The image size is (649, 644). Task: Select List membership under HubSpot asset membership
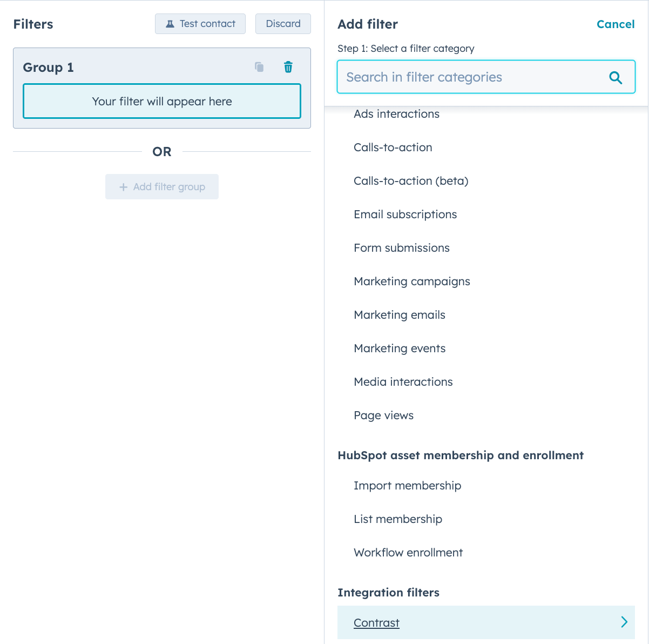(398, 519)
